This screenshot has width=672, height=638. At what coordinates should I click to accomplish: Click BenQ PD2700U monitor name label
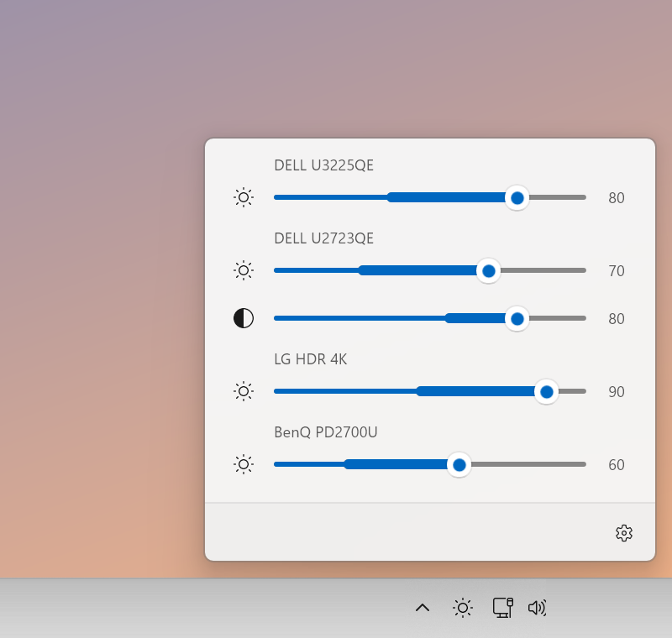(326, 432)
